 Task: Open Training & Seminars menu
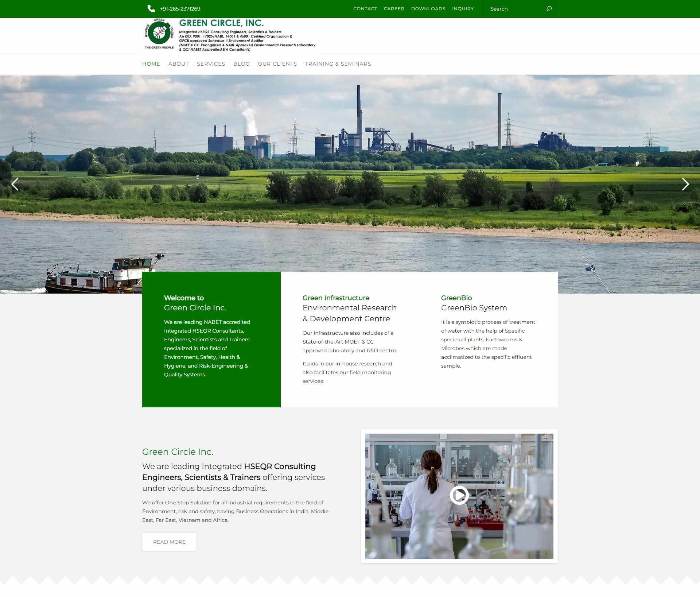[338, 64]
